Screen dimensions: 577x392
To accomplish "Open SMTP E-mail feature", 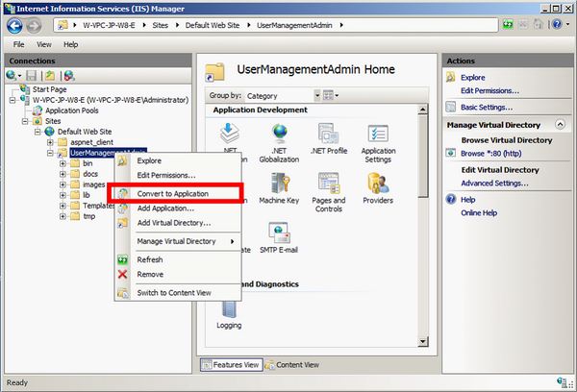I will click(279, 238).
